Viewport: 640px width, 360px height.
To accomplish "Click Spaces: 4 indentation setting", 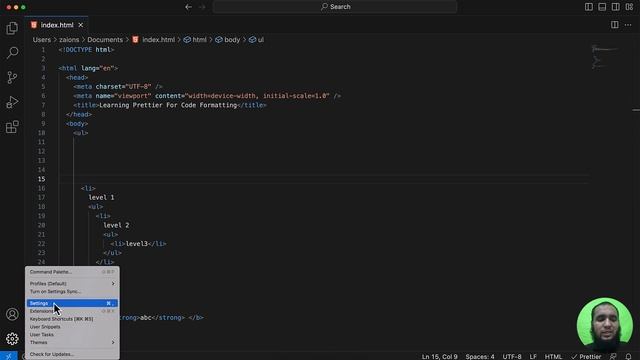I will tap(480, 356).
